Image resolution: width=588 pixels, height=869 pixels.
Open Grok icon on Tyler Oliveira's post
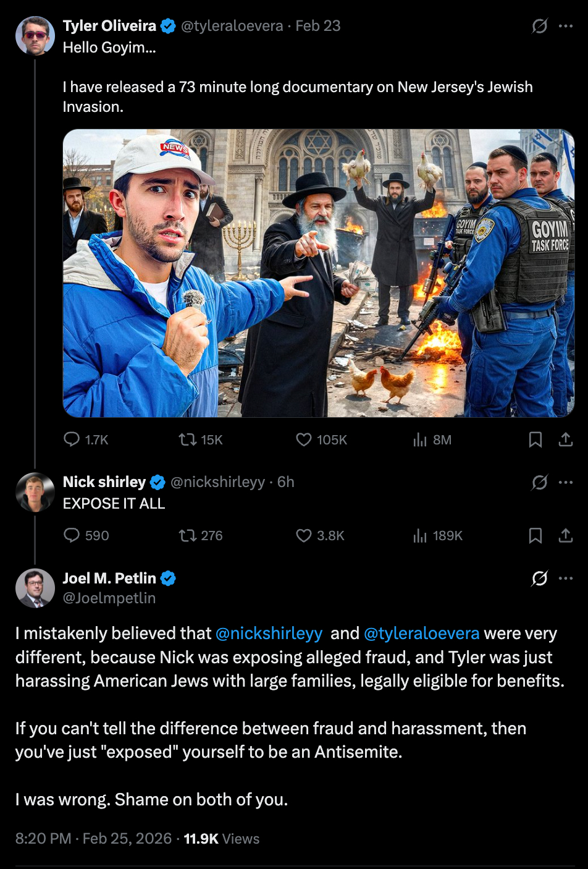[540, 26]
